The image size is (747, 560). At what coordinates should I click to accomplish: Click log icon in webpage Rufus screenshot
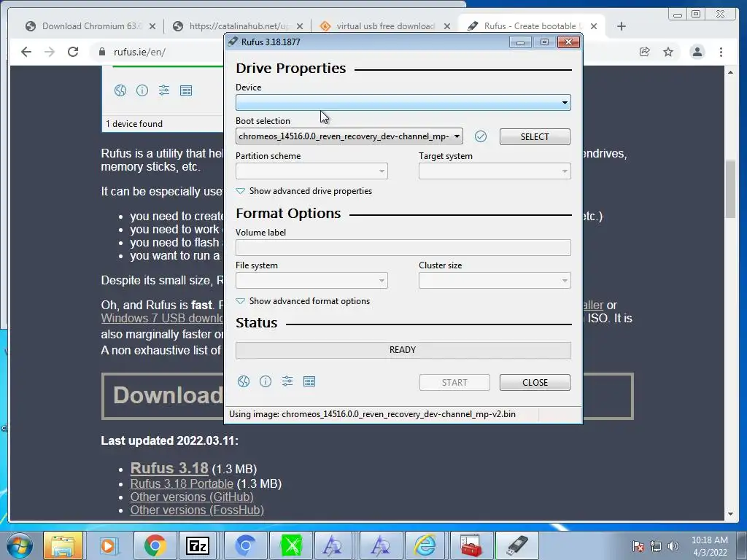186,90
